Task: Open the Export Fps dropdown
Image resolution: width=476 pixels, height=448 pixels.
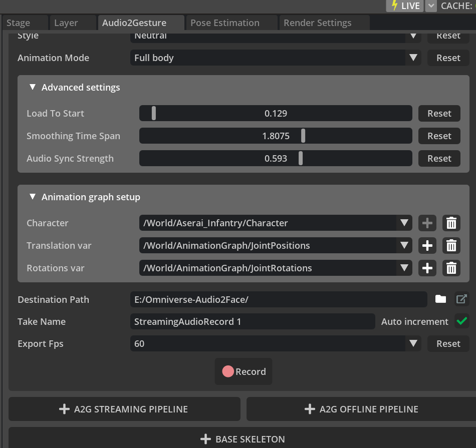Action: click(x=413, y=343)
